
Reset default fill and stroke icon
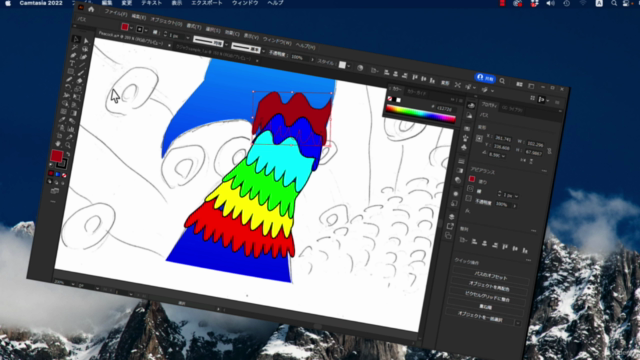51,164
